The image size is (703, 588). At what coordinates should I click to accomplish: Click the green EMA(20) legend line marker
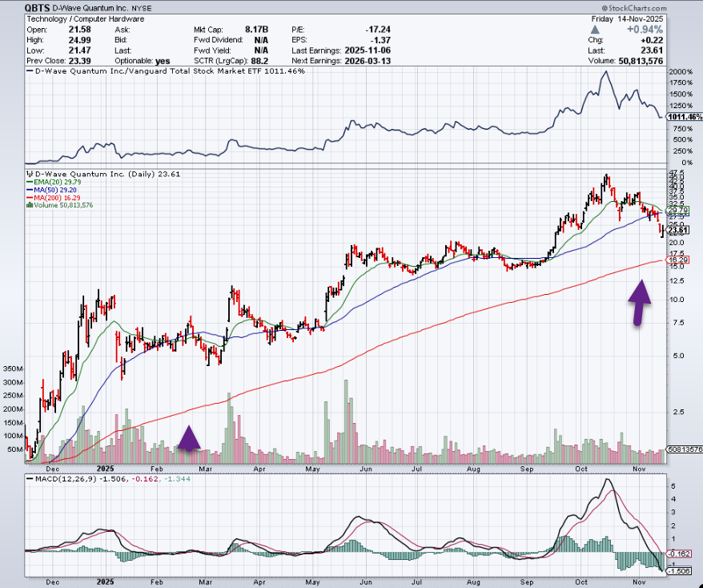(x=30, y=182)
